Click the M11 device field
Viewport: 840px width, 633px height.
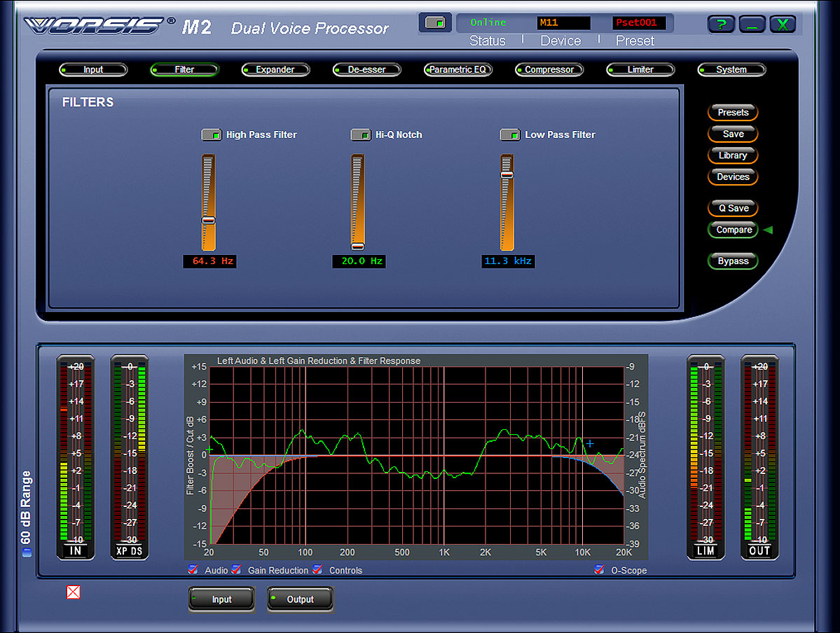tap(563, 22)
